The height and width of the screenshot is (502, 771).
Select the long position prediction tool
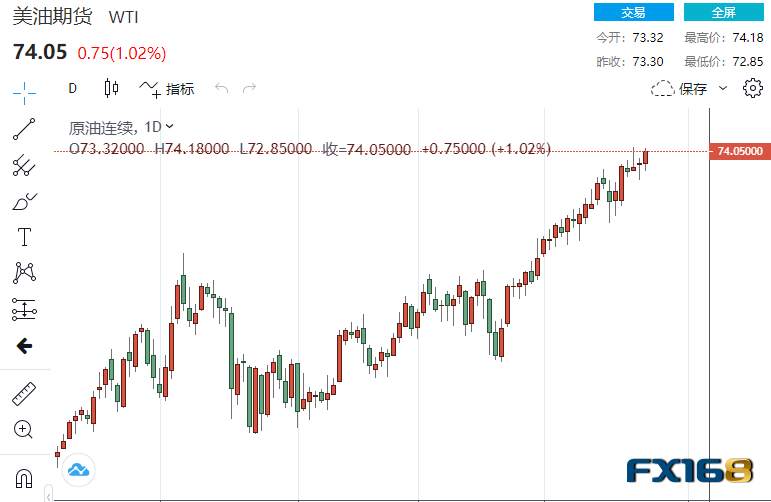(x=24, y=309)
